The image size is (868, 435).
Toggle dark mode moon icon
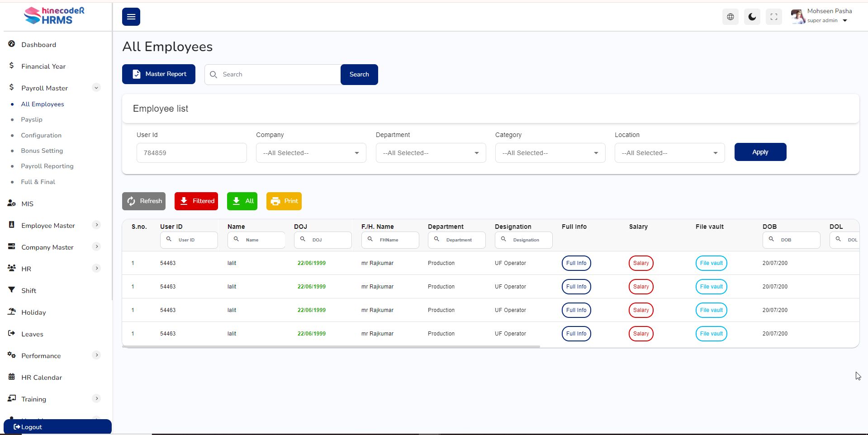pos(752,17)
